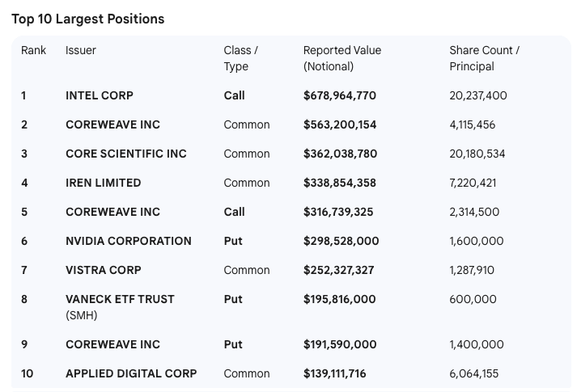
Task: Click the Share Count / Principal header
Action: pyautogui.click(x=484, y=58)
